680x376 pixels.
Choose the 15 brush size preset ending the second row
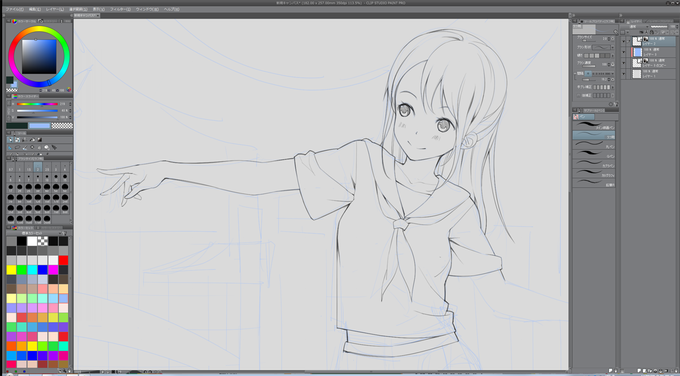tap(65, 178)
